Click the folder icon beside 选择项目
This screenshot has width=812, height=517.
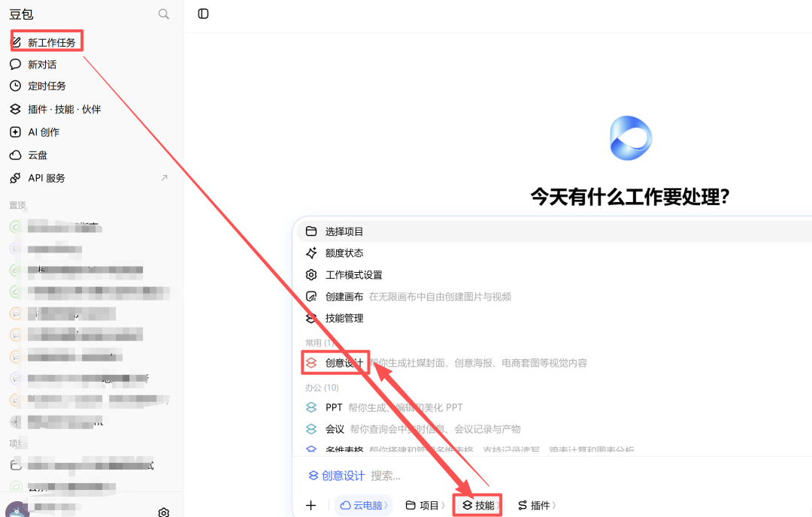click(x=311, y=231)
